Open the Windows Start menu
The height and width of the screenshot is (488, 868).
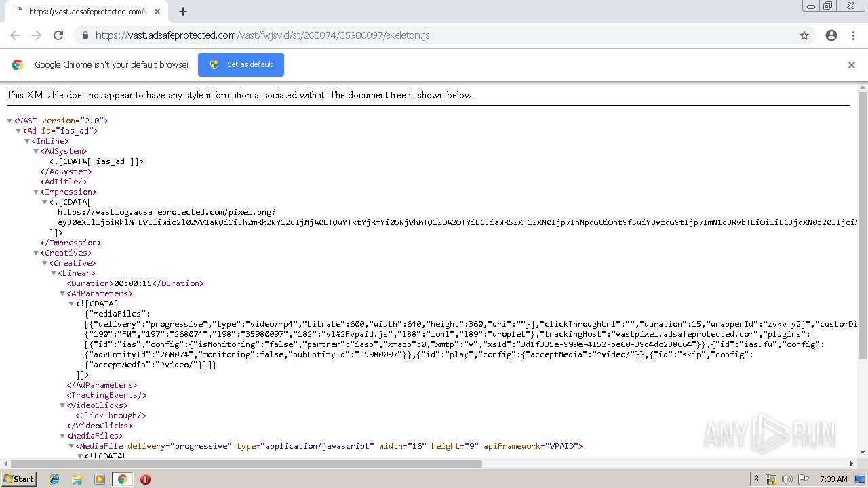tap(19, 479)
